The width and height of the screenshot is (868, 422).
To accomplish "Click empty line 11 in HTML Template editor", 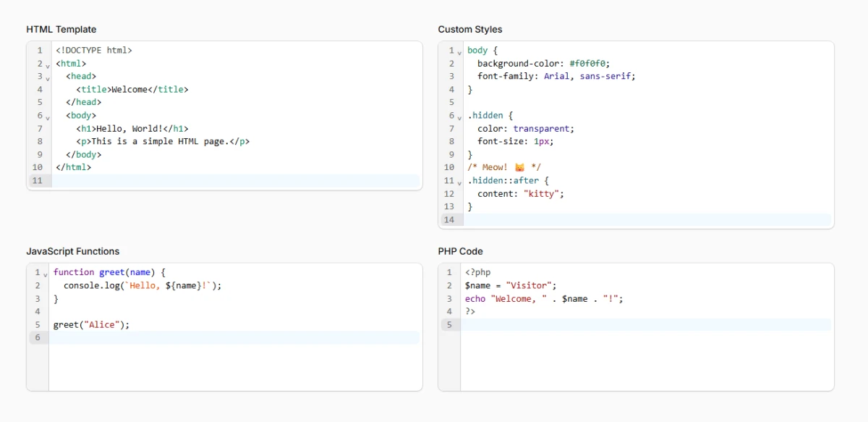I will point(235,180).
